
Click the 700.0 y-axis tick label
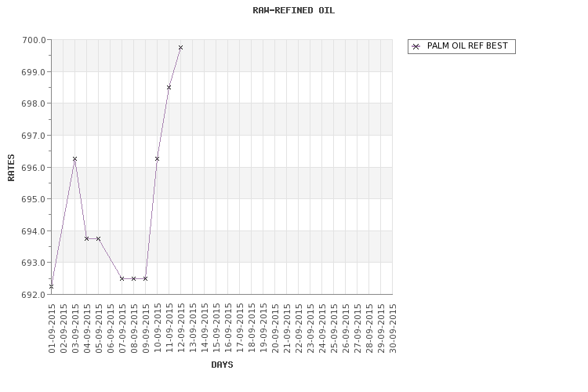pyautogui.click(x=34, y=40)
